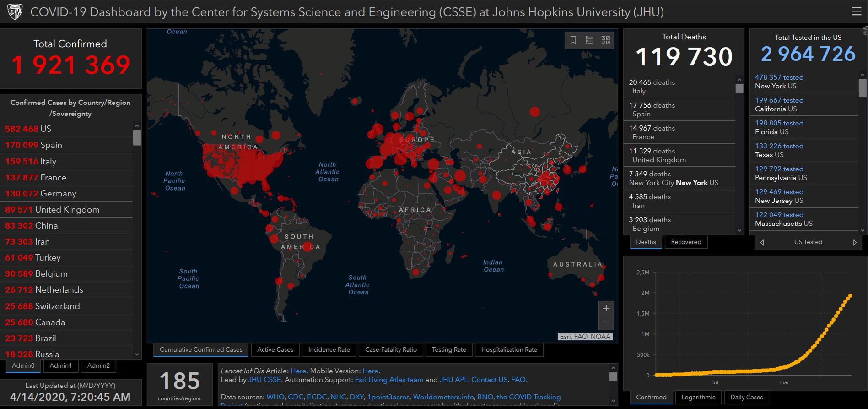Go to previous panel left of US Tested
The width and height of the screenshot is (868, 409).
[762, 242]
